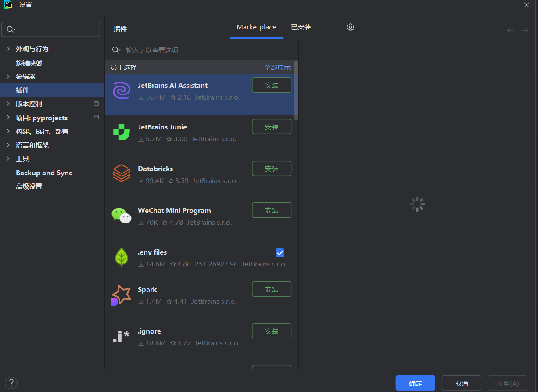Open 高级设置 page
This screenshot has width=538, height=392.
(29, 186)
